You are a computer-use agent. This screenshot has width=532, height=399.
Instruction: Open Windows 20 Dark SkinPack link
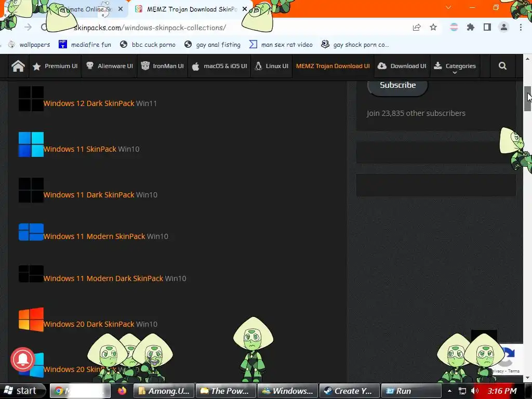coord(89,324)
